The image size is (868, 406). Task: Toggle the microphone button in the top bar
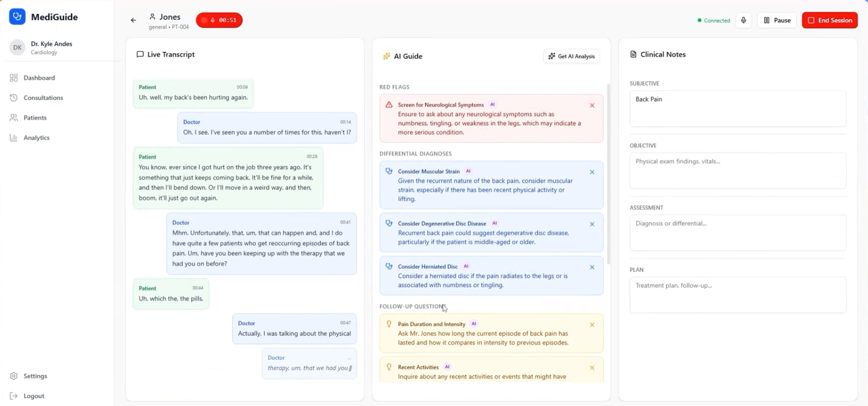[743, 21]
